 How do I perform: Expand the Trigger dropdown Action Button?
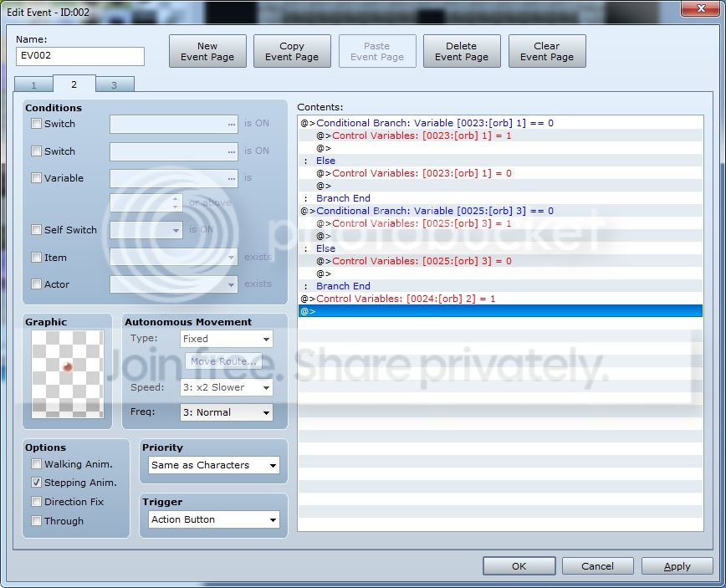tap(214, 519)
